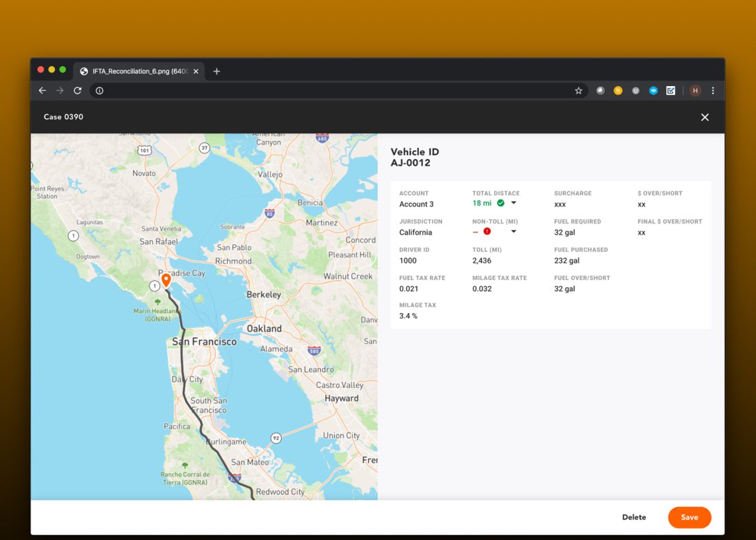Click Milage Tax value 3.4 %
This screenshot has height=540, width=756.
[408, 316]
